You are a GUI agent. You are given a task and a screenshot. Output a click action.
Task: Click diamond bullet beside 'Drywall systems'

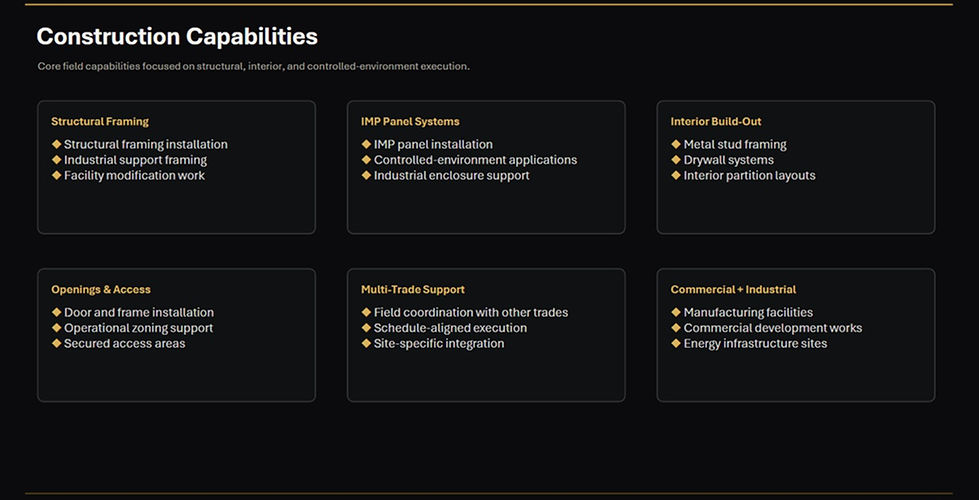pyautogui.click(x=676, y=160)
